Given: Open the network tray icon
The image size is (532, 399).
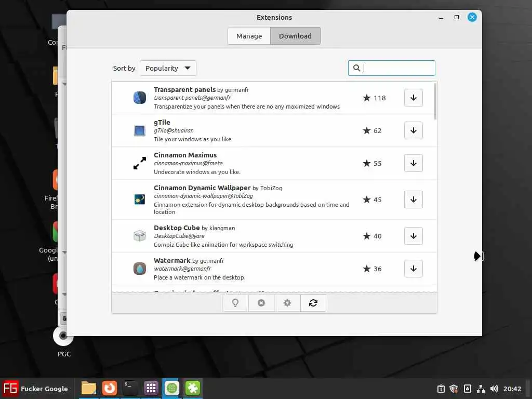Looking at the screenshot, I should (x=481, y=389).
